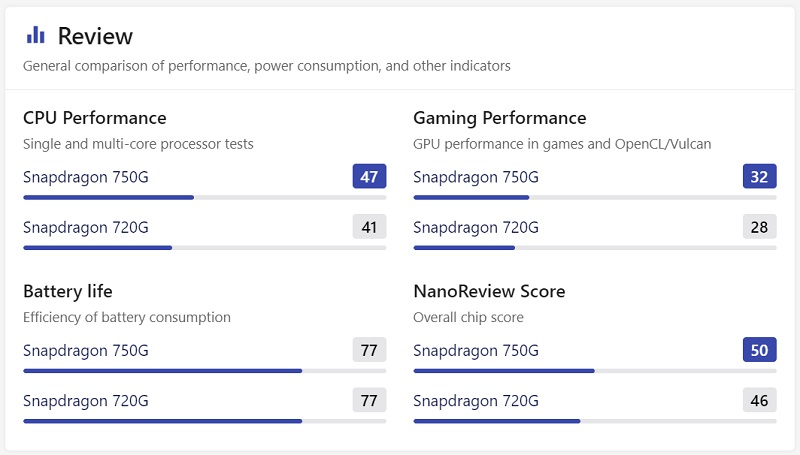
Task: Click Snapdragon 720G progress bar under CPU Performance
Action: [204, 247]
